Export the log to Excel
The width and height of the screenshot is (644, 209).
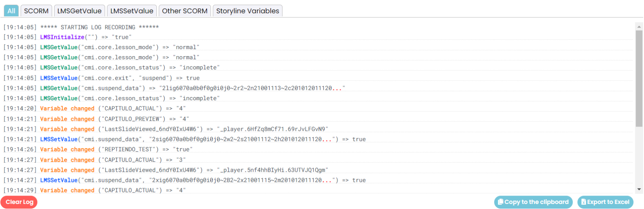click(x=605, y=202)
